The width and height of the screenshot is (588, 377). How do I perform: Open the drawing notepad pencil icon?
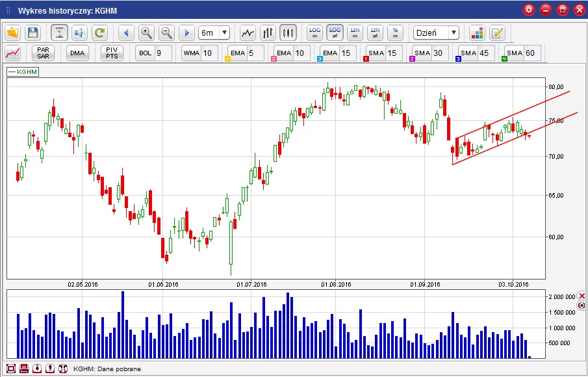coord(497,32)
